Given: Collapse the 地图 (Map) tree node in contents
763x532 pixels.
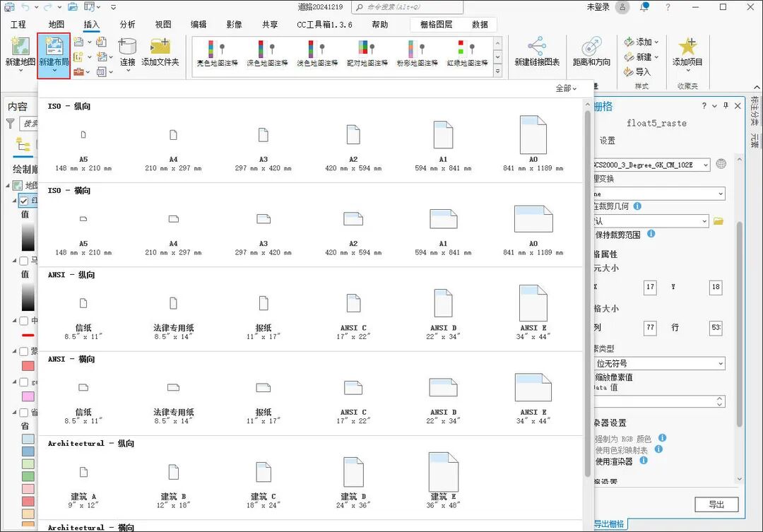Looking at the screenshot, I should [x=8, y=185].
